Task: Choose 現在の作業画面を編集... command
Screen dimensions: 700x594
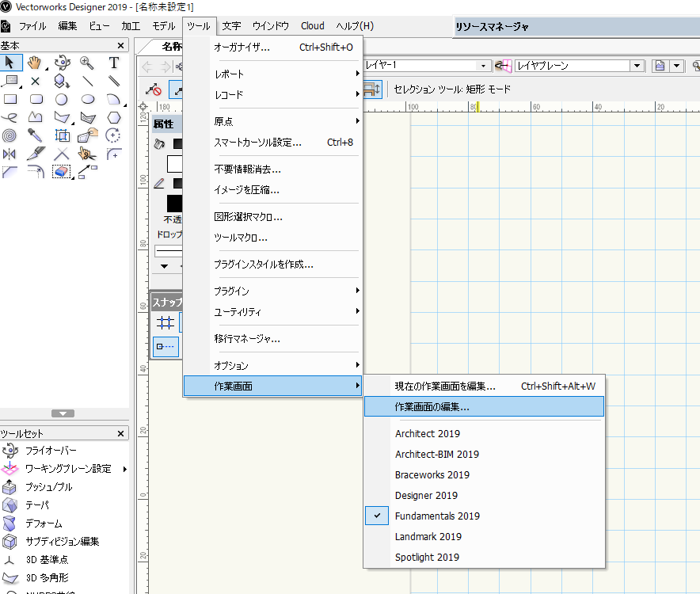Action: point(485,386)
